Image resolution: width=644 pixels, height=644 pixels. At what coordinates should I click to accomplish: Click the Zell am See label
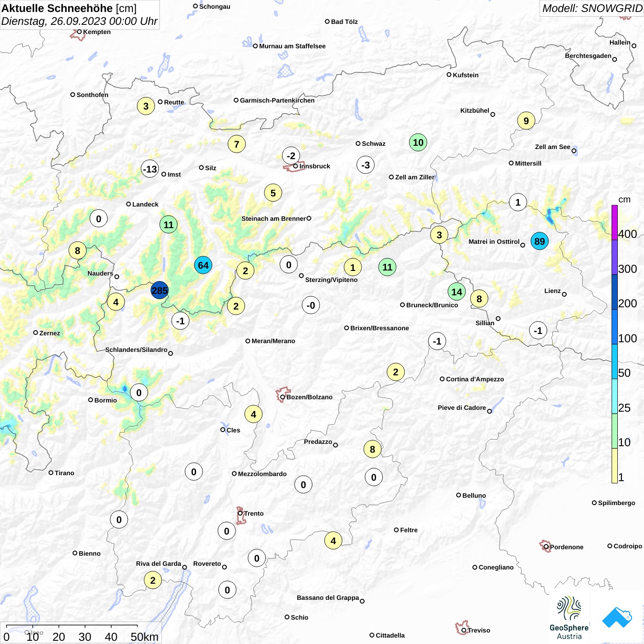click(552, 147)
